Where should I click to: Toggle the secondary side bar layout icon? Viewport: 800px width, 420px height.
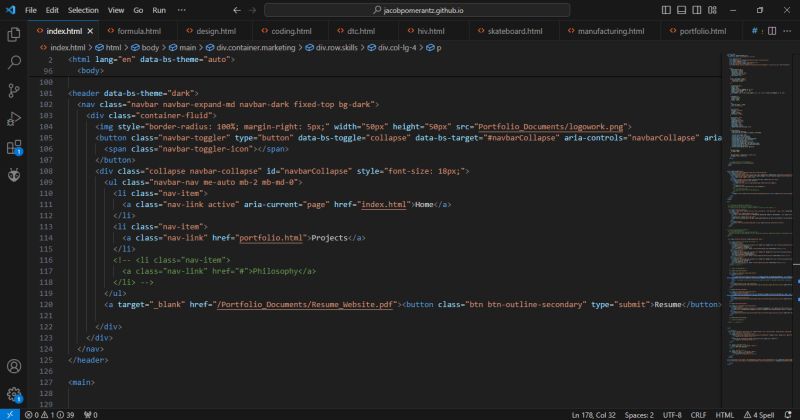point(696,10)
